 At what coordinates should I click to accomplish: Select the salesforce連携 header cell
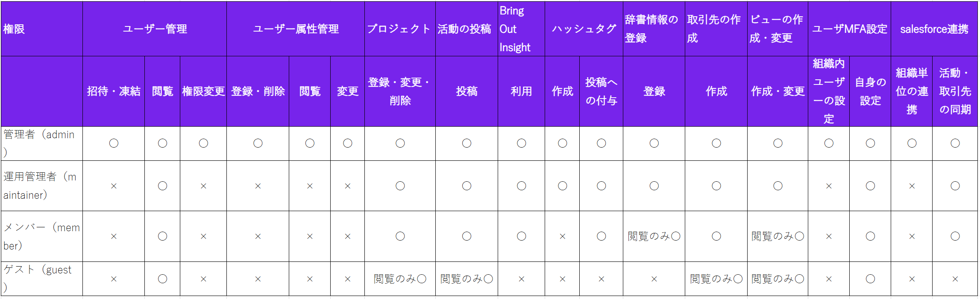tap(934, 29)
